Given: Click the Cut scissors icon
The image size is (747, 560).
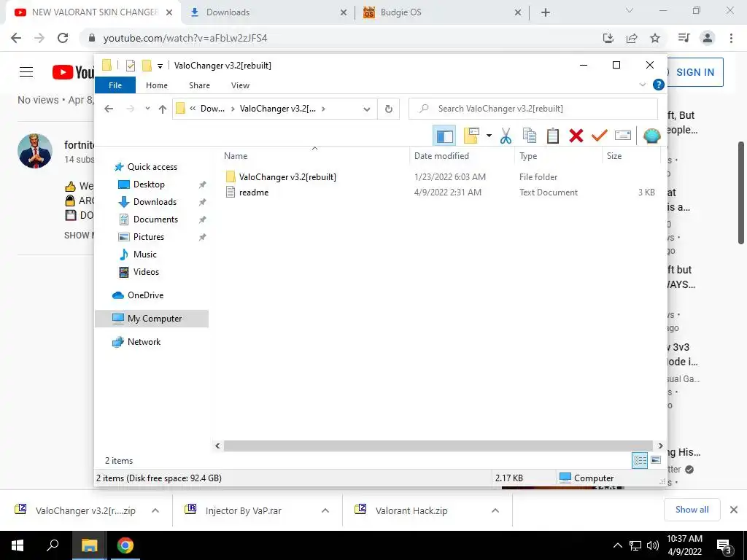Looking at the screenshot, I should [x=506, y=136].
